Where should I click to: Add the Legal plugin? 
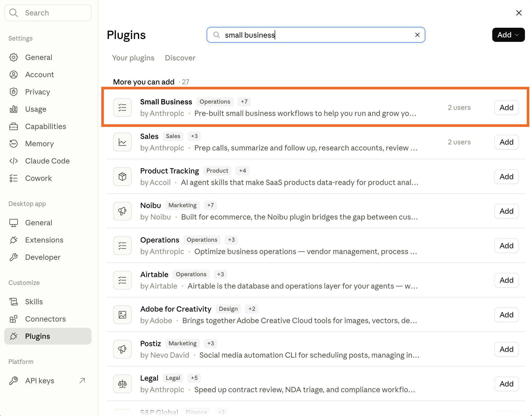click(507, 384)
